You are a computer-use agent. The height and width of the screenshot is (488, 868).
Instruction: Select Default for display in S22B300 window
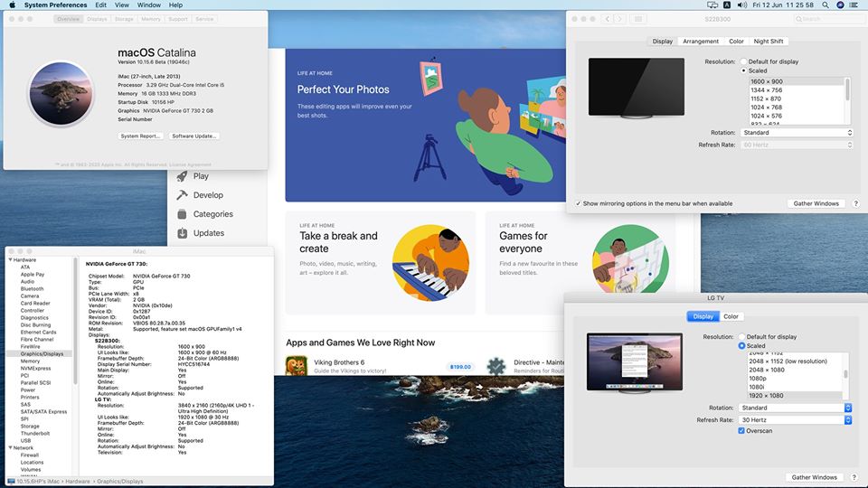pos(743,61)
